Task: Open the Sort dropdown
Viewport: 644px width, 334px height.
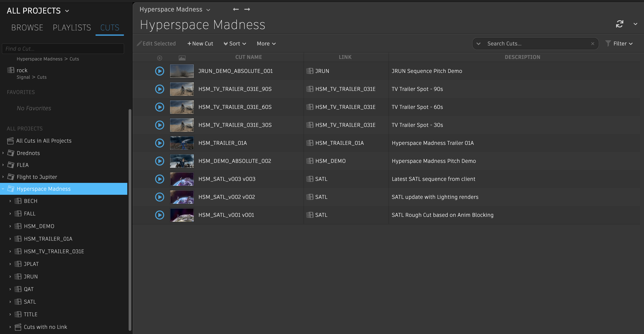Action: 235,43
